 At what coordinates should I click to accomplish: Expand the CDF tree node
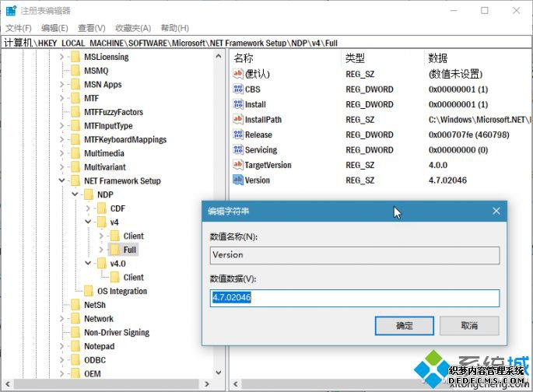88,208
